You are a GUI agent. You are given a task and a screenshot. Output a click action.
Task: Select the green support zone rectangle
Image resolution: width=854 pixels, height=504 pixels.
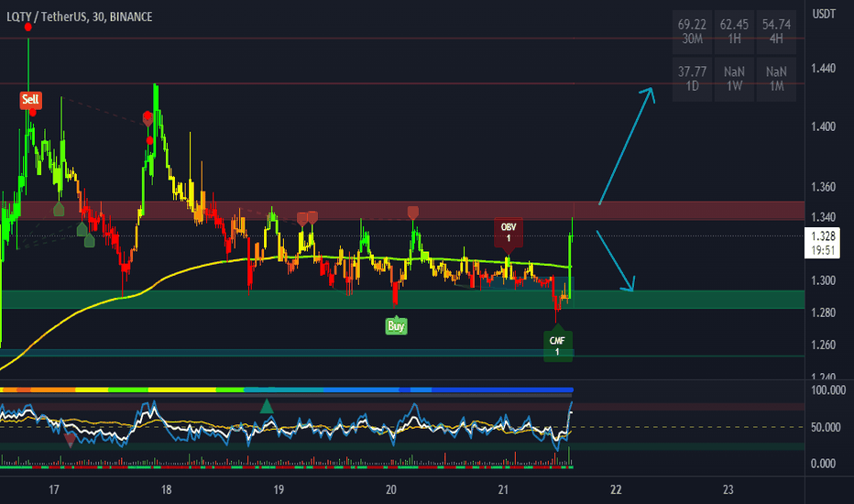click(402, 299)
